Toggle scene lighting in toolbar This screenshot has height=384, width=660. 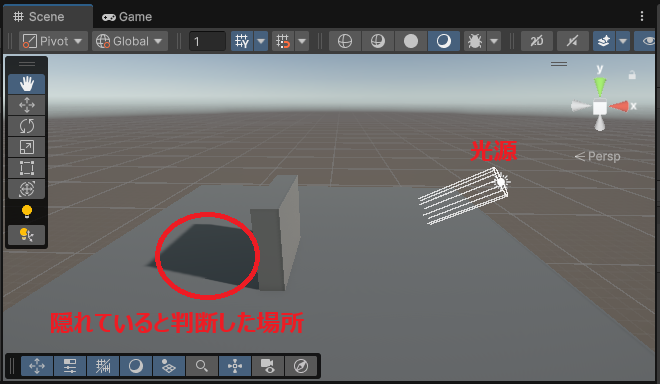(572, 41)
